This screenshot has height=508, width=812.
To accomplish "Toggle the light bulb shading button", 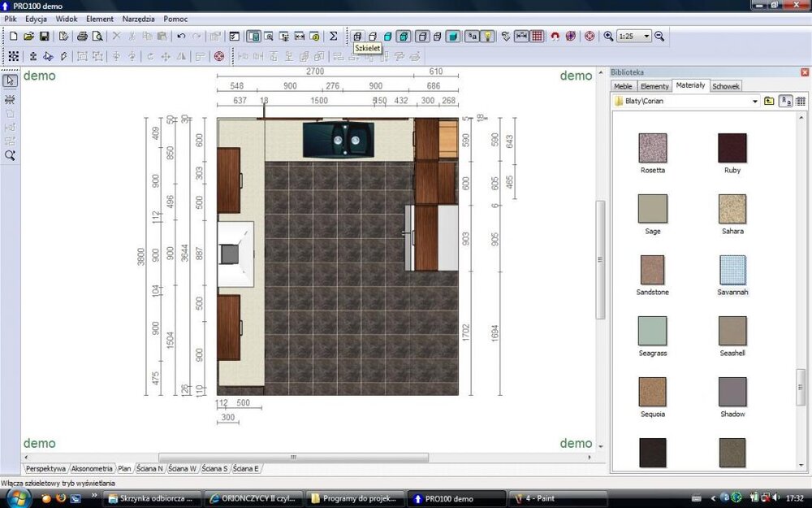I will pyautogui.click(x=487, y=37).
